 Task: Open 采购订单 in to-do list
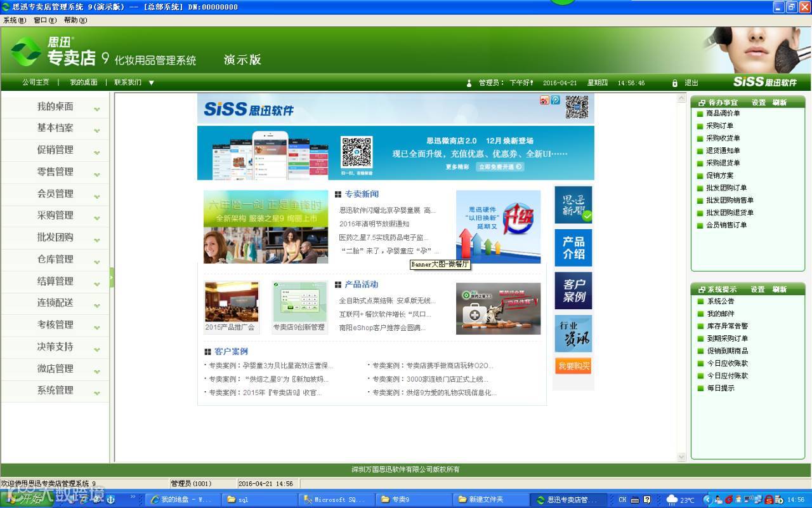(720, 126)
